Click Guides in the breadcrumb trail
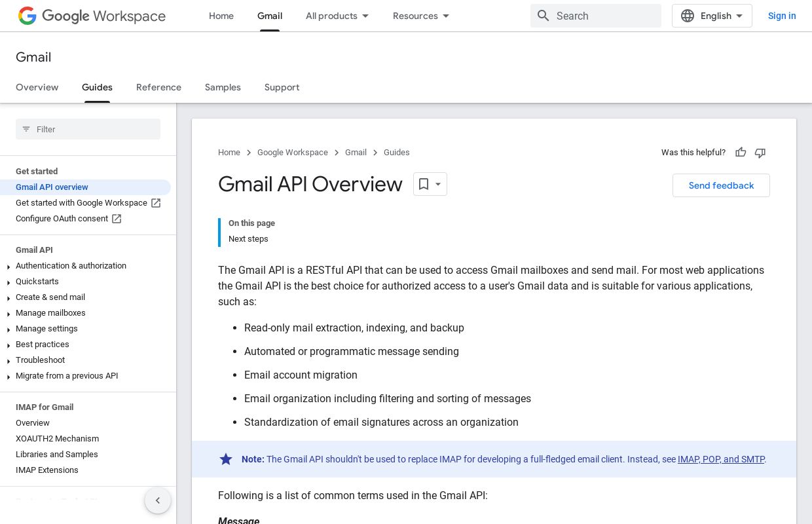 pos(397,153)
